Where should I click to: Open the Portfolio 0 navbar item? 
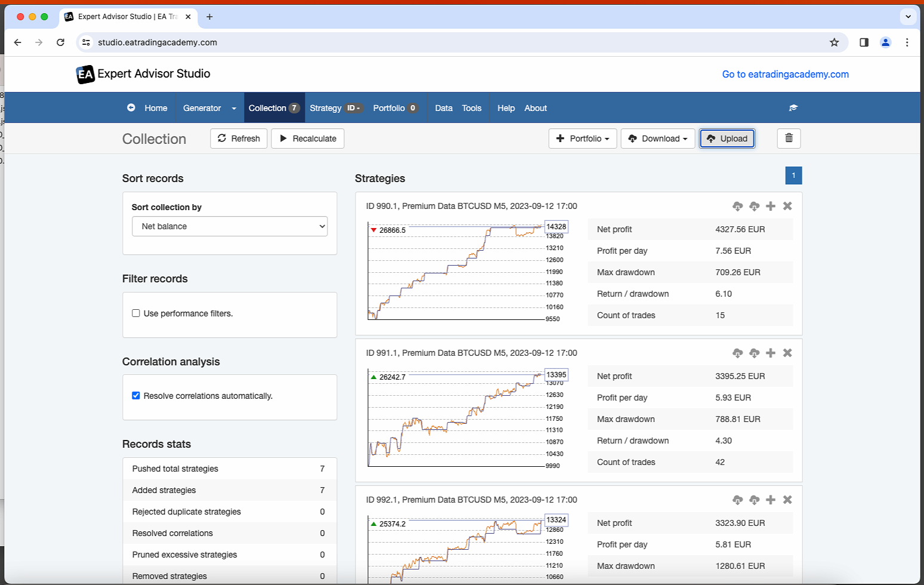(x=395, y=108)
